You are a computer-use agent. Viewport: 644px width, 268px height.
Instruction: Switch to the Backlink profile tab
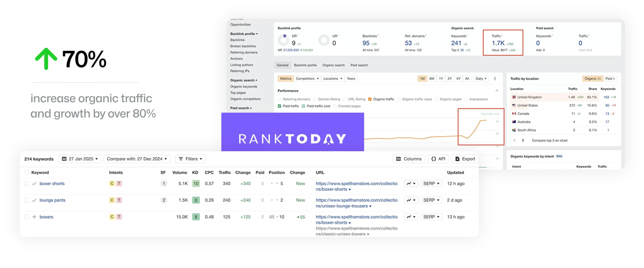(x=305, y=65)
